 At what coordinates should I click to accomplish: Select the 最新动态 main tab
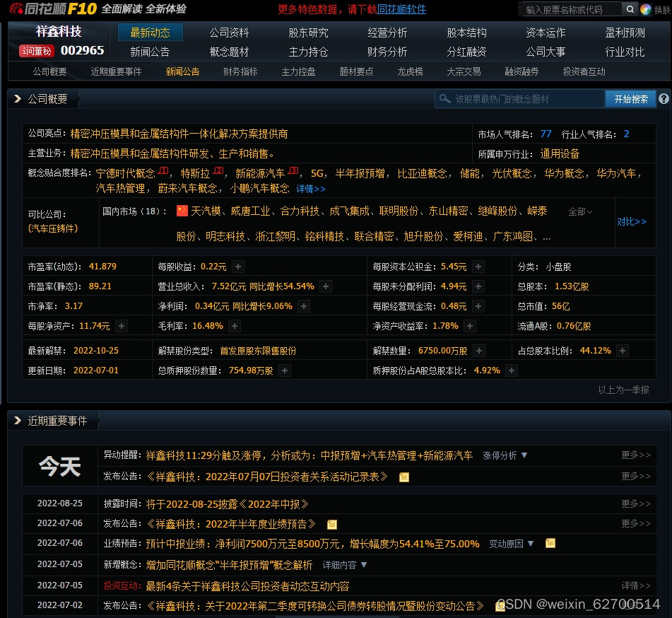(150, 33)
